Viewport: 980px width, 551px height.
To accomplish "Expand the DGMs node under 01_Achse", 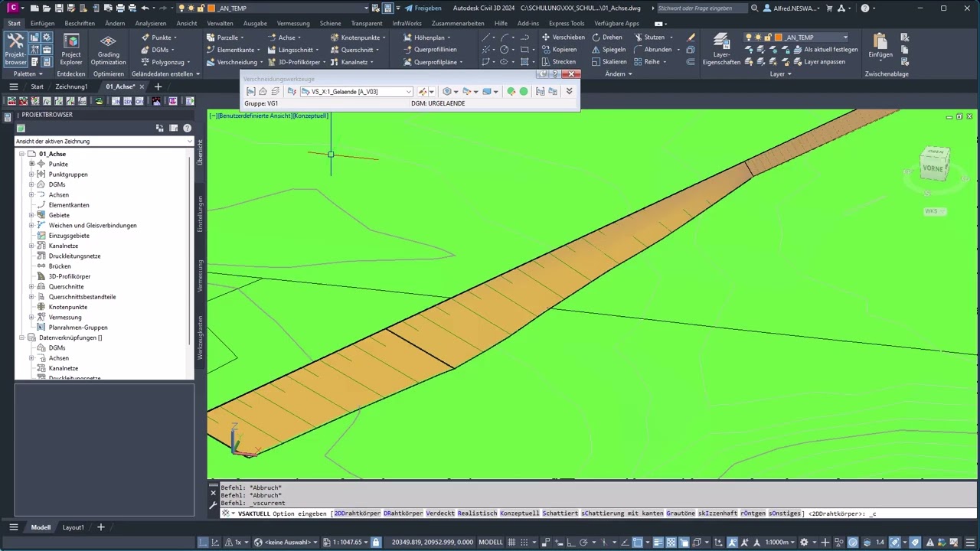I will [31, 184].
